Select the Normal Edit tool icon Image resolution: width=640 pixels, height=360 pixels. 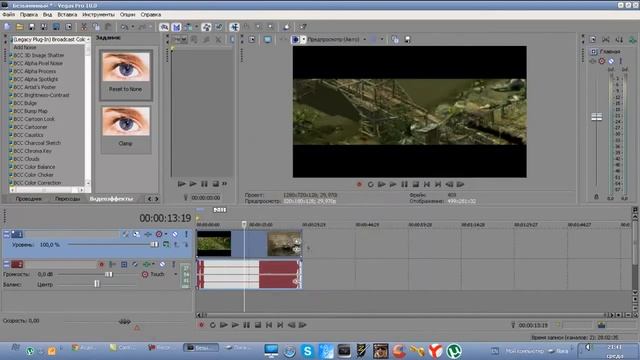click(234, 27)
